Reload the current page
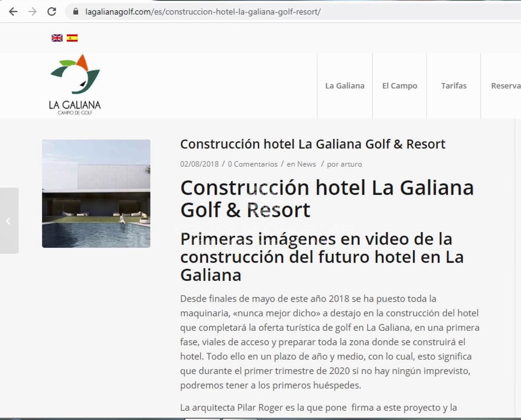 (x=52, y=12)
